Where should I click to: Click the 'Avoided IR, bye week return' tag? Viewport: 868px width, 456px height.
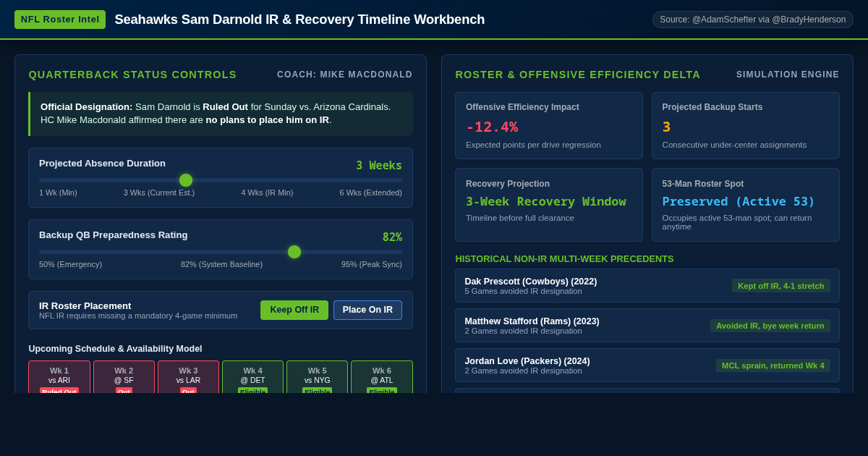pyautogui.click(x=770, y=326)
